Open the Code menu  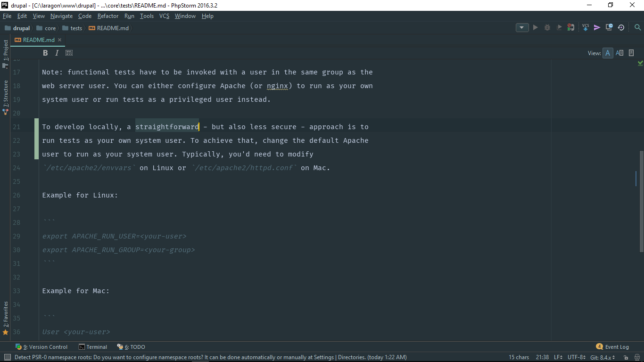coord(85,16)
